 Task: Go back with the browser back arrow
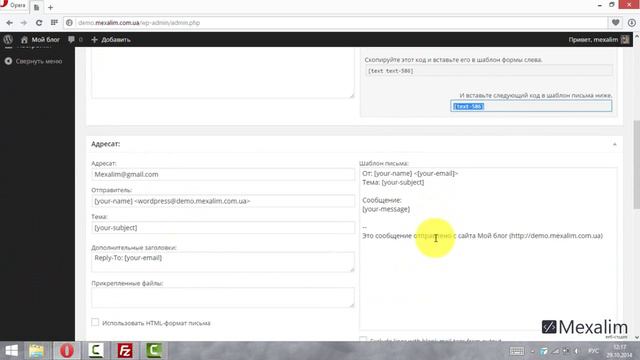9,23
